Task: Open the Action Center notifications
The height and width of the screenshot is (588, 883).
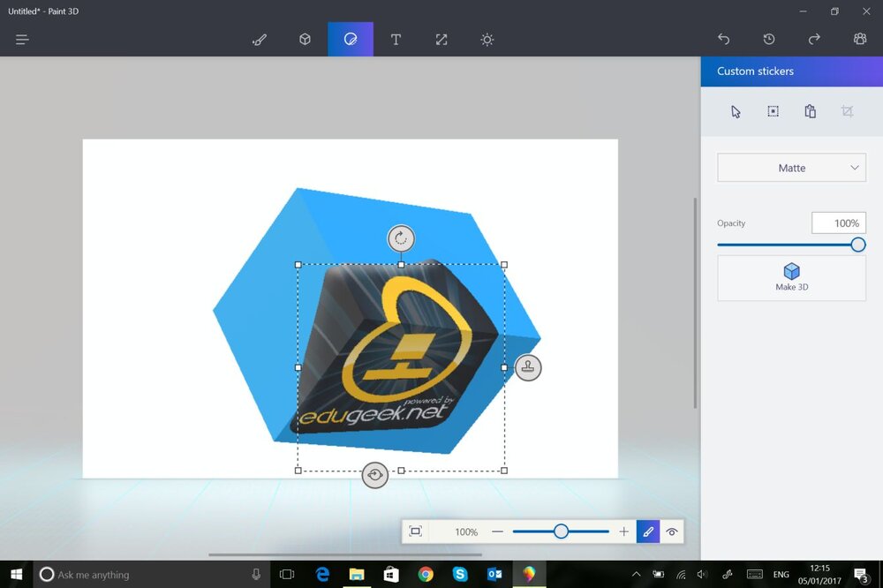Action: (x=861, y=575)
